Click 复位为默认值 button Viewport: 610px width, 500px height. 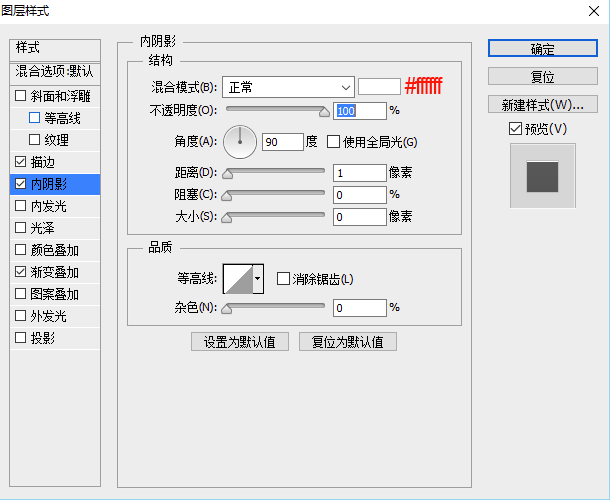click(348, 342)
